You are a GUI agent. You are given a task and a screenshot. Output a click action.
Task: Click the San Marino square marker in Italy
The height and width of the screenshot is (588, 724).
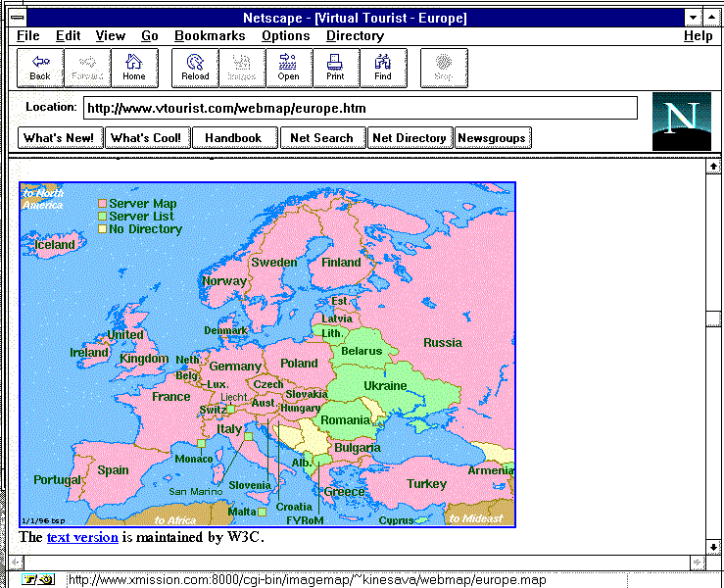(x=248, y=436)
